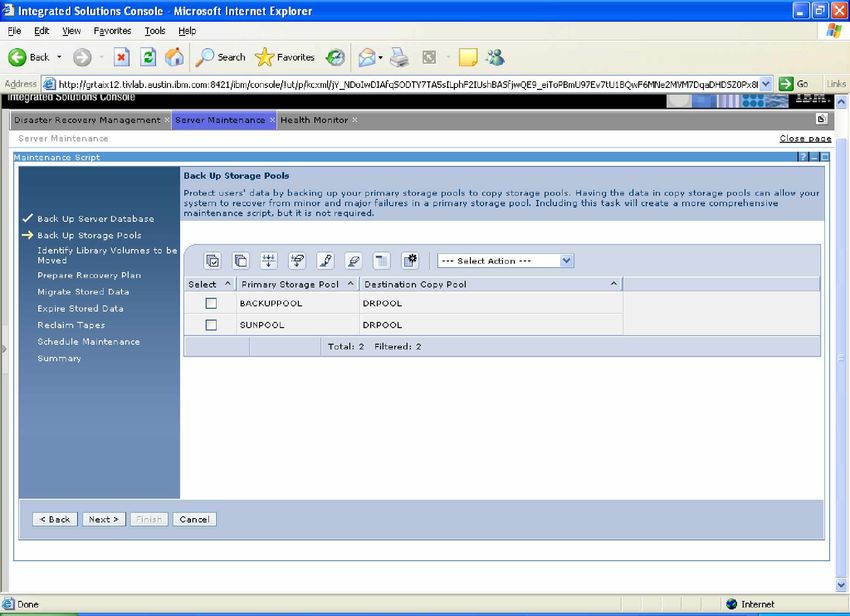Close the Server Maintenance tab

272,120
